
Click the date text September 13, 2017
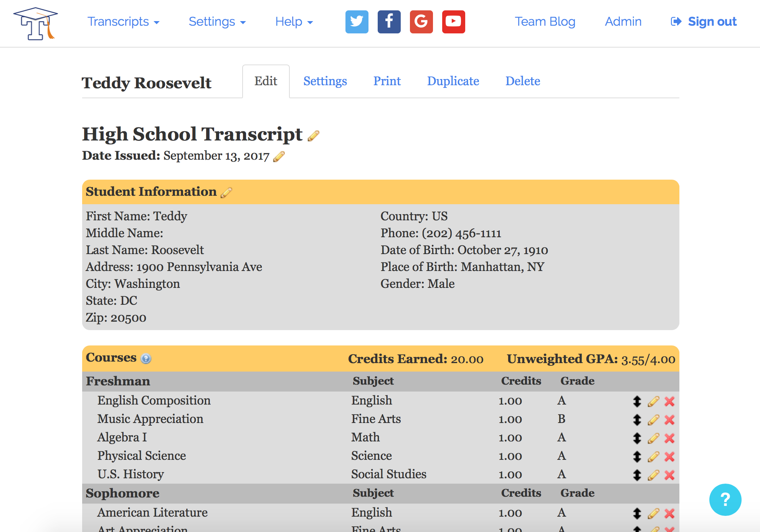216,156
